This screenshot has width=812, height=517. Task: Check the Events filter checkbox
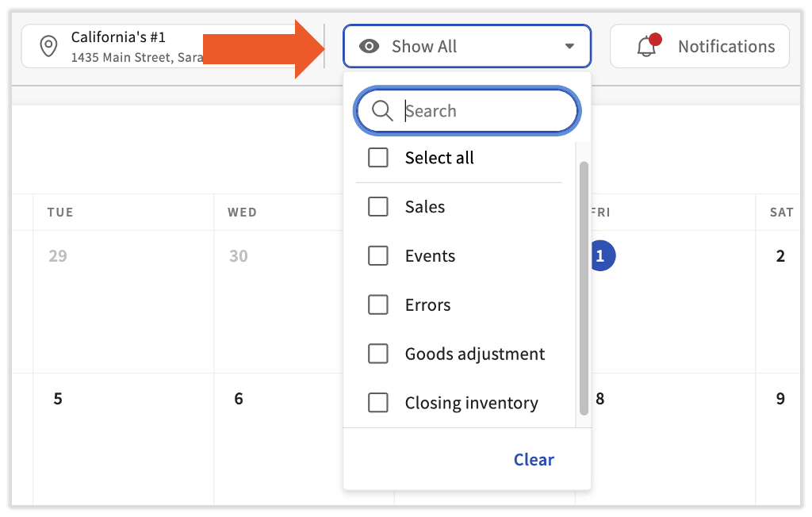[x=378, y=256]
